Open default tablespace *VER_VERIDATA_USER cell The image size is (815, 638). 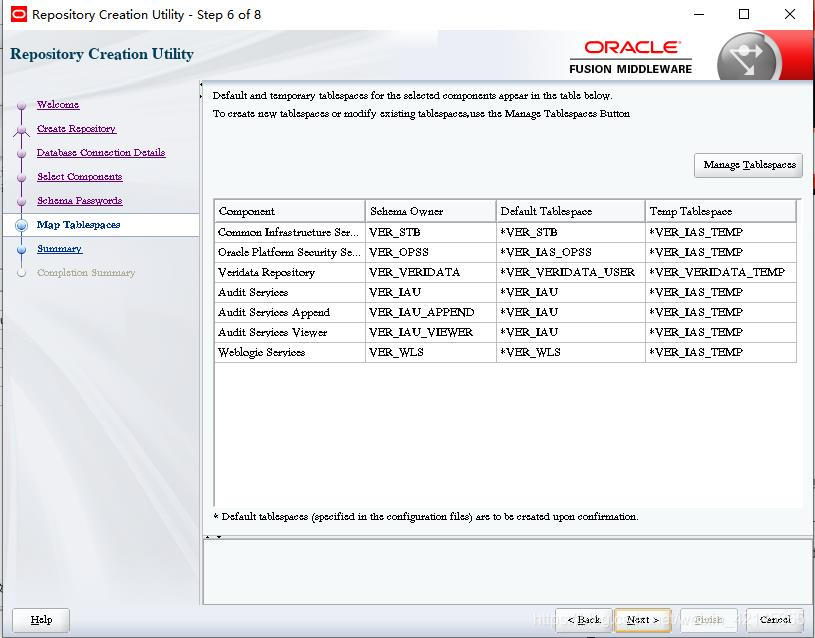pos(570,272)
